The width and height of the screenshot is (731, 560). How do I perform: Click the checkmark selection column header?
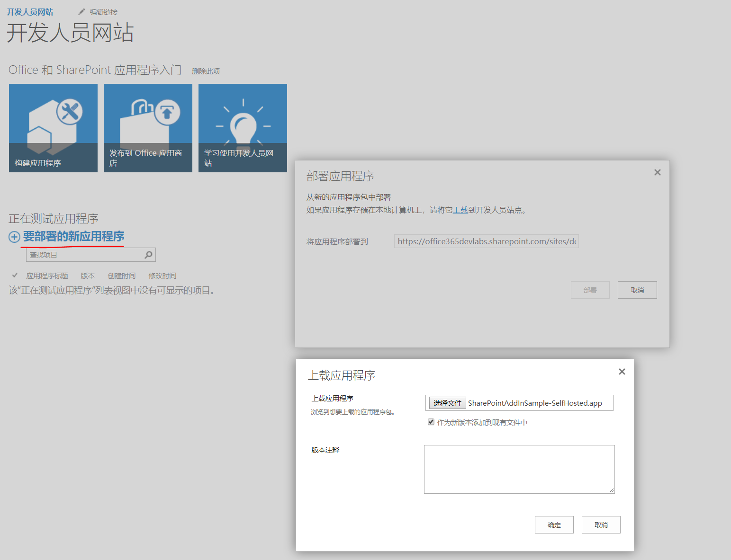pyautogui.click(x=14, y=275)
